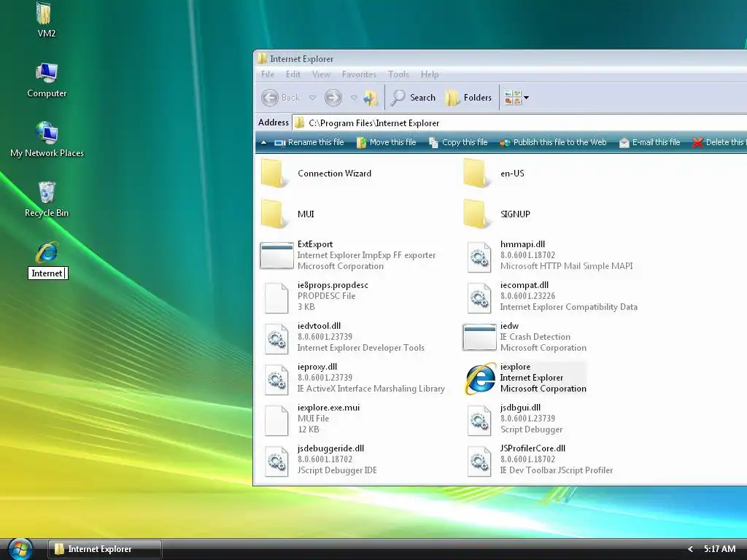Open the View menu
This screenshot has height=560, width=747.
[321, 74]
